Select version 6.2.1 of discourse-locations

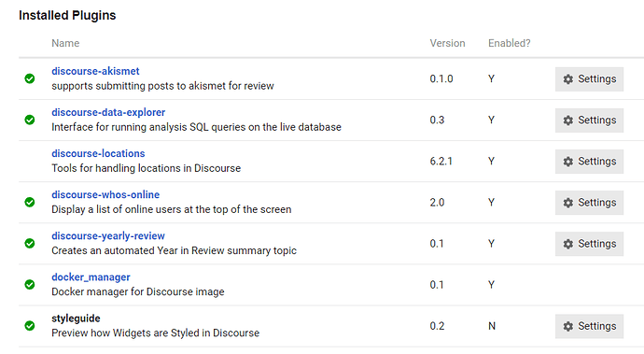point(441,162)
